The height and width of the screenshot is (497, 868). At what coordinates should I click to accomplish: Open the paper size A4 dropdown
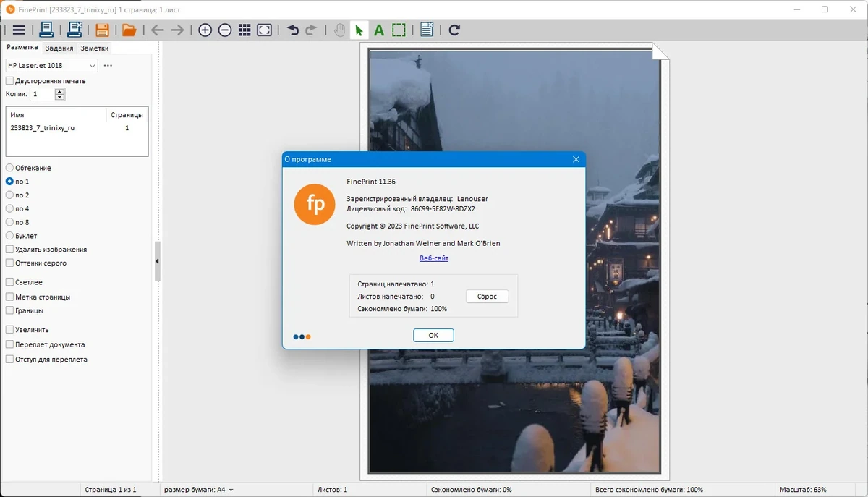tap(198, 490)
